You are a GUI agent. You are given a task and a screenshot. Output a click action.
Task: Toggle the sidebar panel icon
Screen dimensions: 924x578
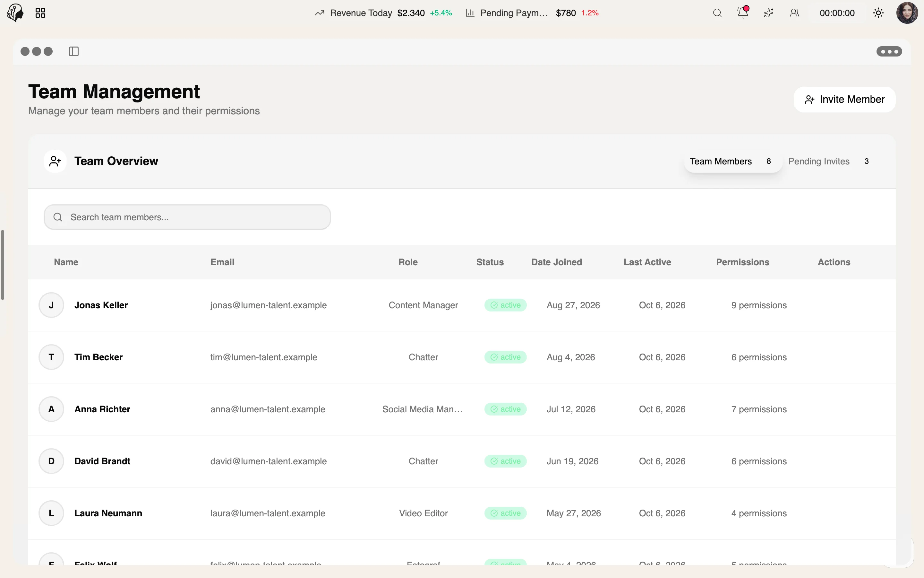pyautogui.click(x=74, y=51)
